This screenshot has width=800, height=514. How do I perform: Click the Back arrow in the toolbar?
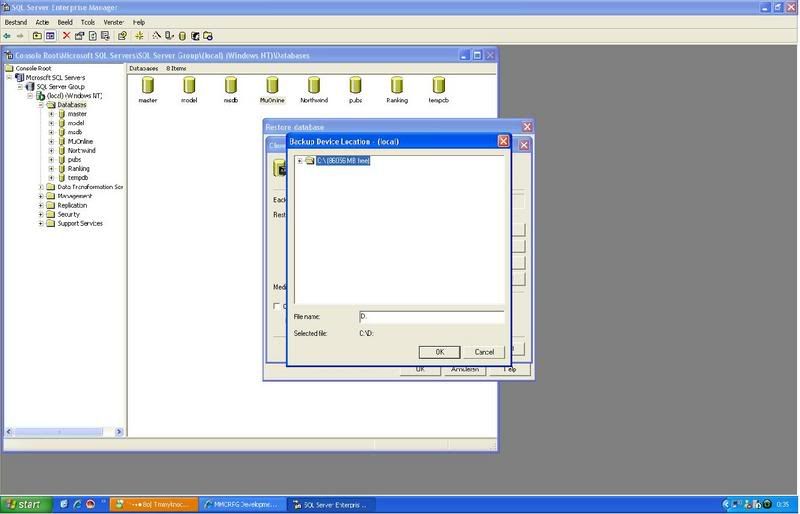coord(7,36)
